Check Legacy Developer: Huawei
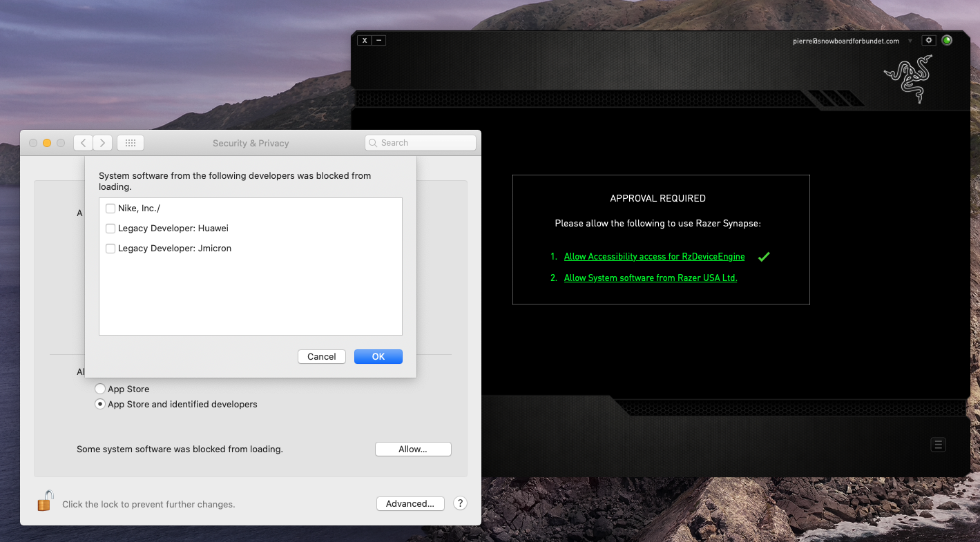Viewport: 980px width, 542px height. 111,228
